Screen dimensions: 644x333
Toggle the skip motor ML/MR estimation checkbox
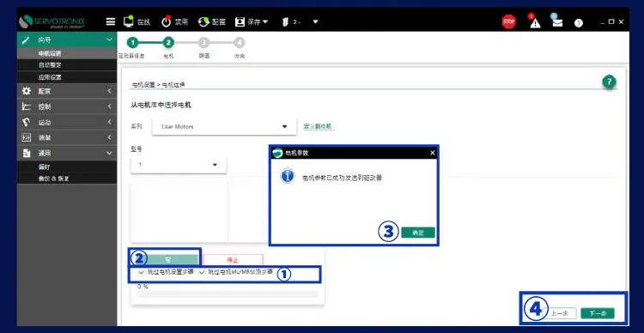point(202,272)
